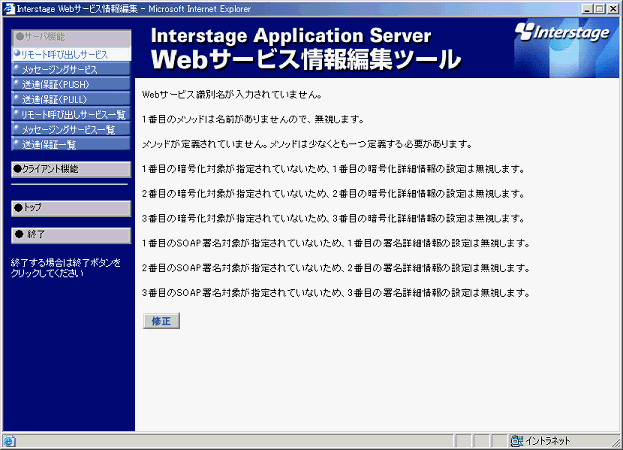Expand the サーバ機能 section header
623x450 pixels.
(72, 38)
